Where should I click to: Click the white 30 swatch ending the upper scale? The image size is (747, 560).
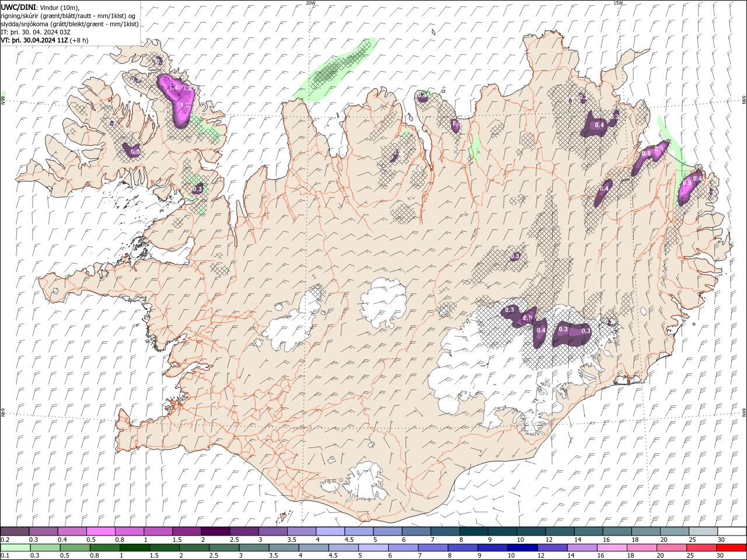click(x=732, y=531)
